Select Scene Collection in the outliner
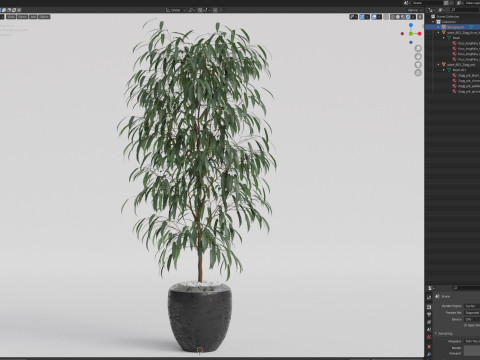The image size is (480, 360). (x=448, y=16)
